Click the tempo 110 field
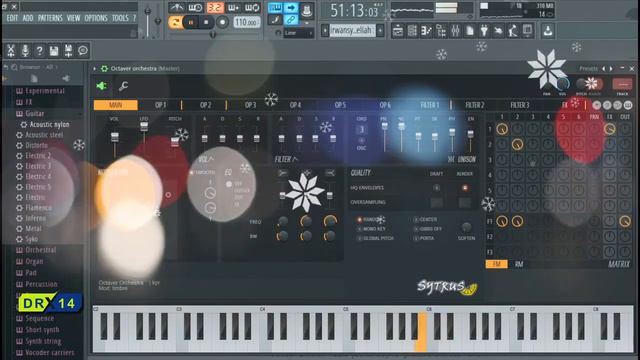The height and width of the screenshot is (360, 640). click(247, 22)
